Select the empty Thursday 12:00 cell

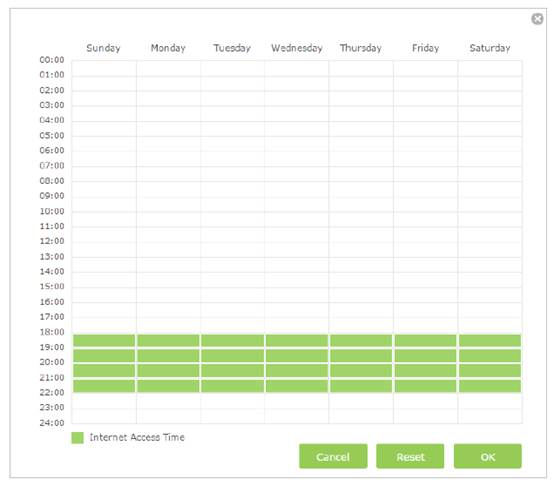pos(361,250)
